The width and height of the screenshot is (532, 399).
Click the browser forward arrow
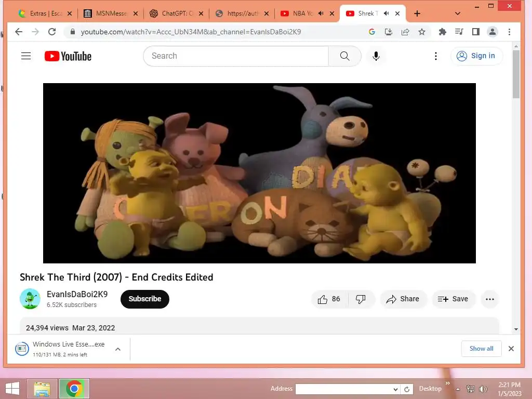[x=35, y=32]
